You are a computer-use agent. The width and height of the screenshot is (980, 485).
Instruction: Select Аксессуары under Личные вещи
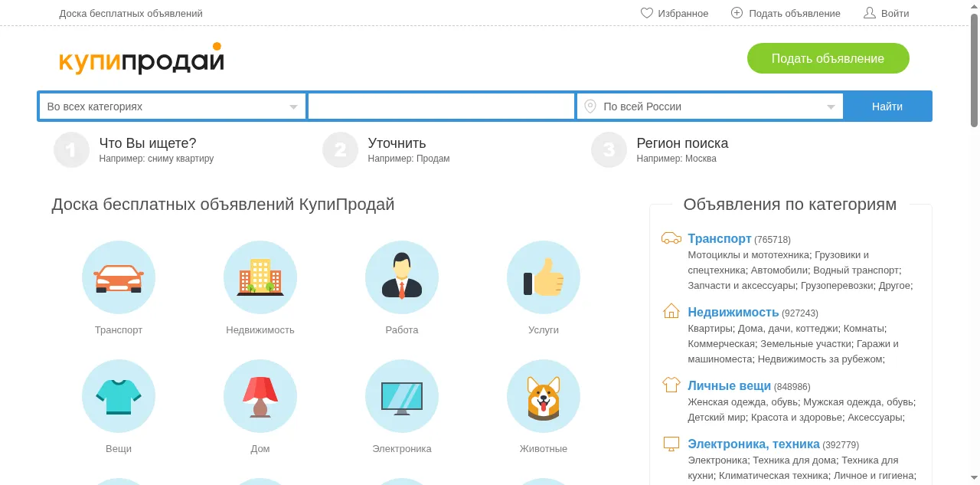pyautogui.click(x=875, y=417)
